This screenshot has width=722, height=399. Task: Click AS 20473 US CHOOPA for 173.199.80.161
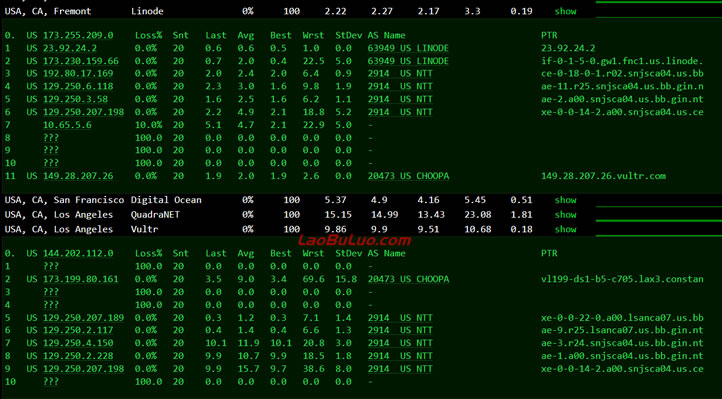click(408, 279)
